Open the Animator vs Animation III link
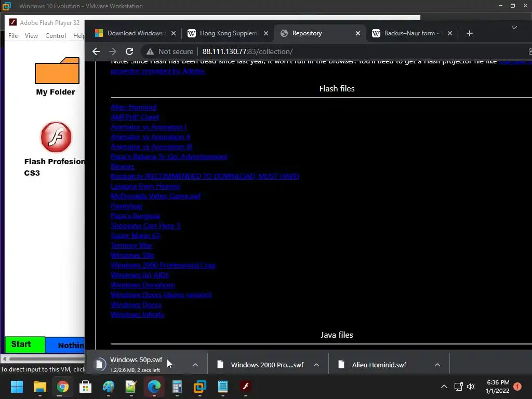Viewport: 532px width, 399px height. 151,147
